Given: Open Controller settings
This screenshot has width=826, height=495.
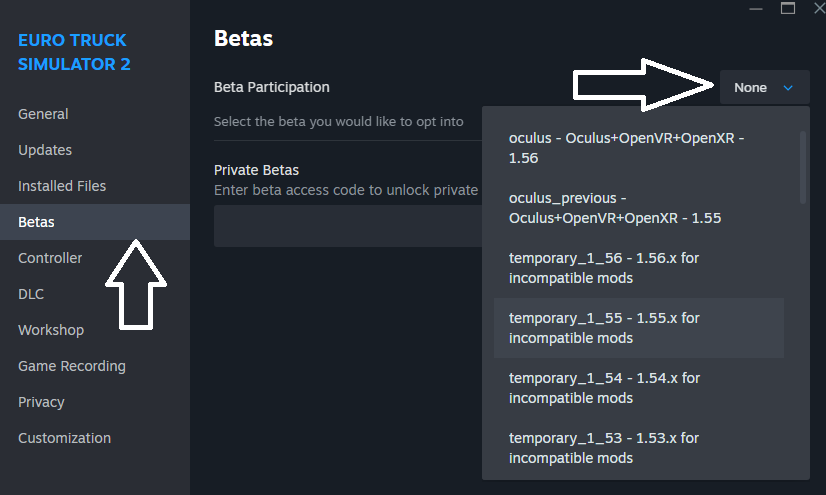Looking at the screenshot, I should (50, 258).
